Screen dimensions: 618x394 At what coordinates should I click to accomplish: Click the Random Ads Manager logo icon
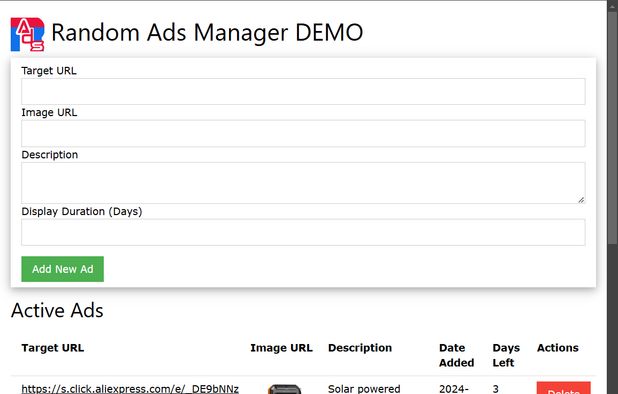(27, 34)
